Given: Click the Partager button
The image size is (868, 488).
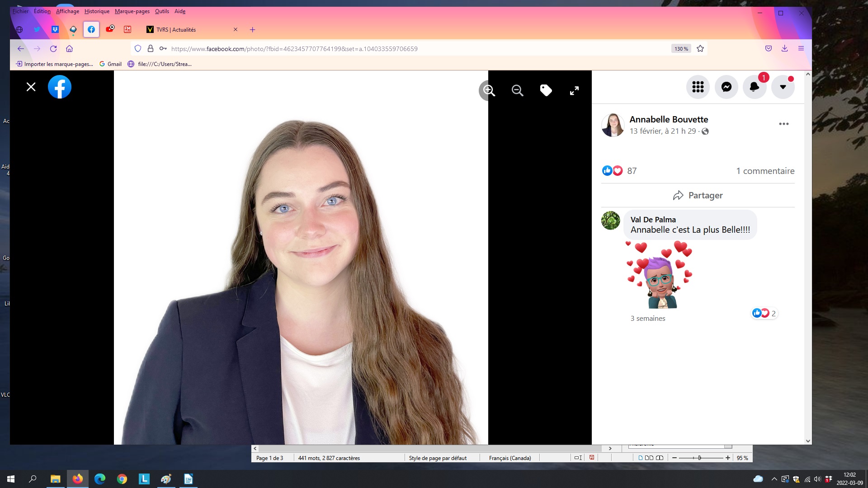Looking at the screenshot, I should pos(698,195).
